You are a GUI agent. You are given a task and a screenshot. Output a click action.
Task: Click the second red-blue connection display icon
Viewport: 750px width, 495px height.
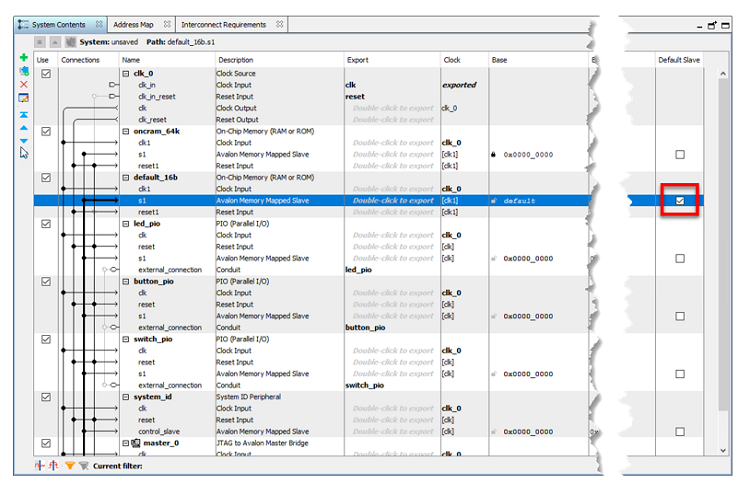pos(54,465)
